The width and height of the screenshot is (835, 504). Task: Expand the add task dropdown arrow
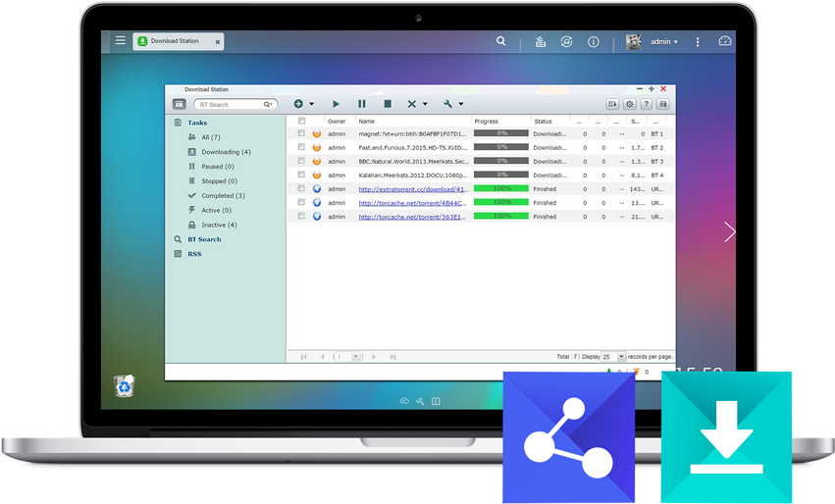pyautogui.click(x=311, y=104)
